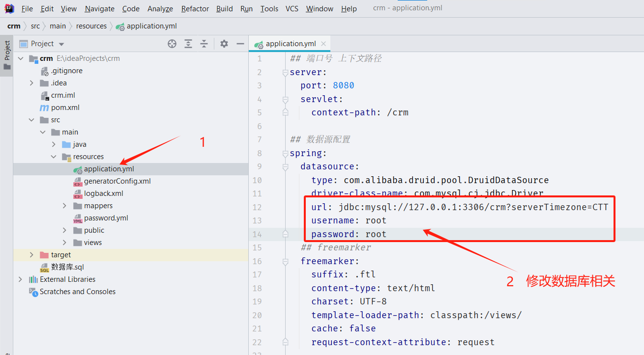644x355 pixels.
Task: Select application.yml in project tree
Action: coord(109,169)
